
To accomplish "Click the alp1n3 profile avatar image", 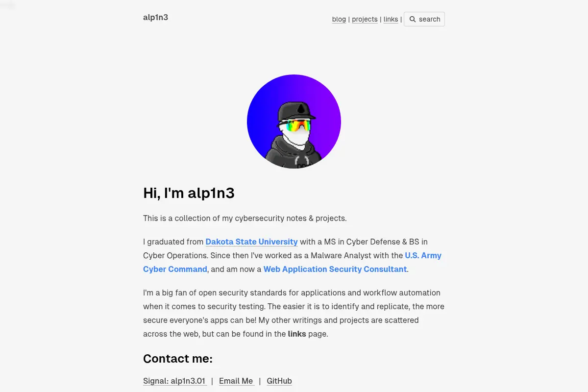I will pos(294,122).
